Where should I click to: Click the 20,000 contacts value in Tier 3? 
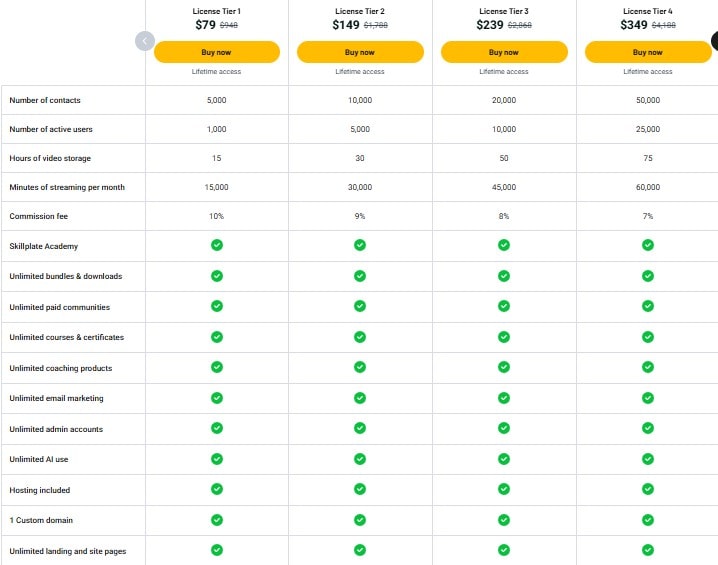pyautogui.click(x=504, y=100)
